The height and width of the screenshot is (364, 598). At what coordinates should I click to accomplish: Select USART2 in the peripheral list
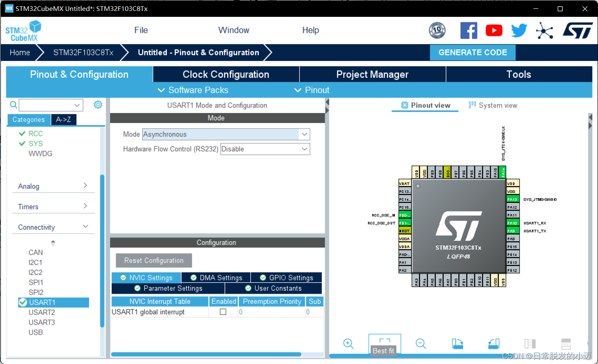[42, 312]
